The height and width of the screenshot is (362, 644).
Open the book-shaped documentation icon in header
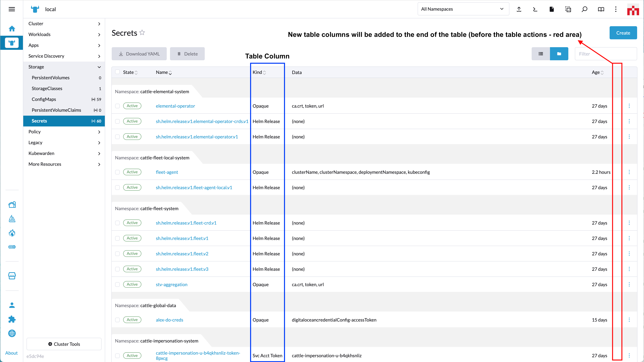tap(601, 9)
